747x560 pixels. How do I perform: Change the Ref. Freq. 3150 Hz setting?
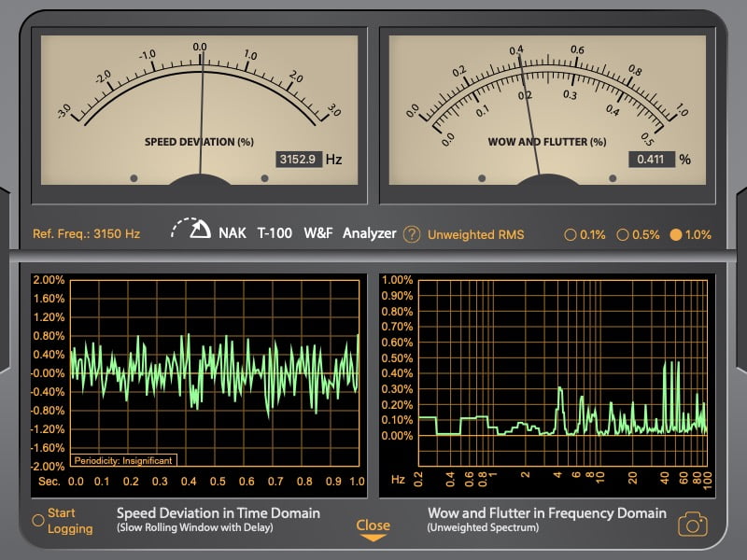pyautogui.click(x=86, y=234)
